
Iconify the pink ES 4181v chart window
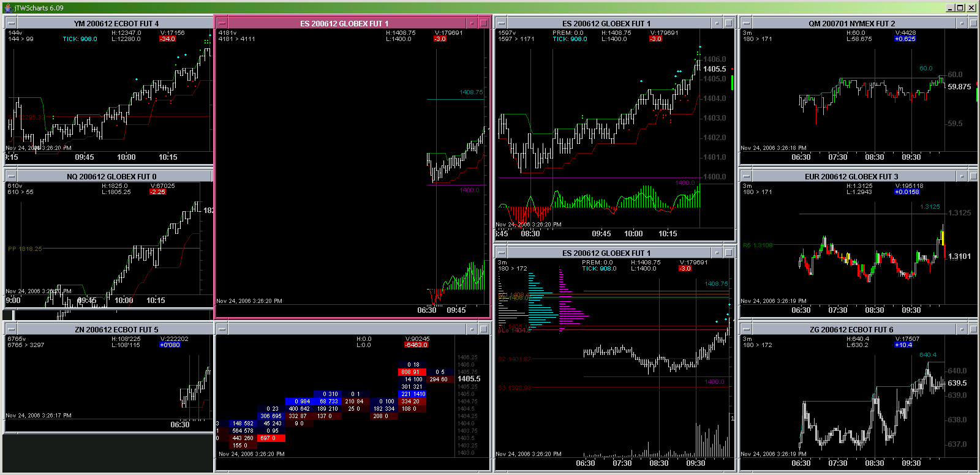[472, 23]
